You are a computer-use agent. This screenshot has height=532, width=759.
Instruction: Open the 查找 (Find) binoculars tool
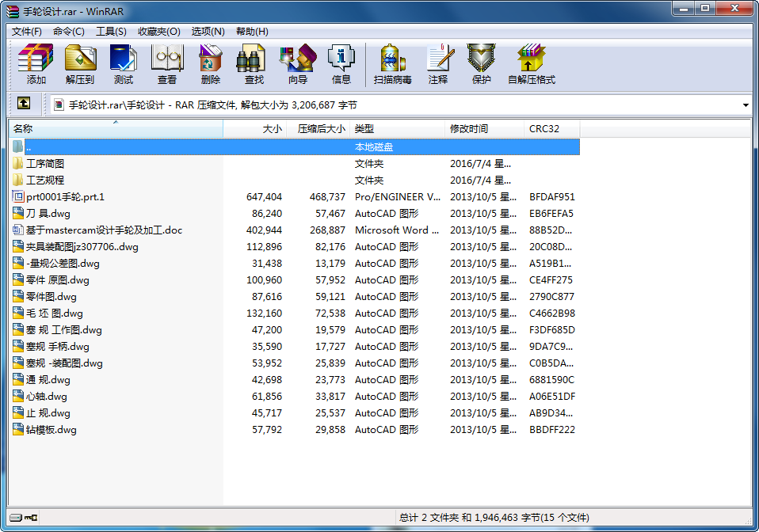(254, 63)
